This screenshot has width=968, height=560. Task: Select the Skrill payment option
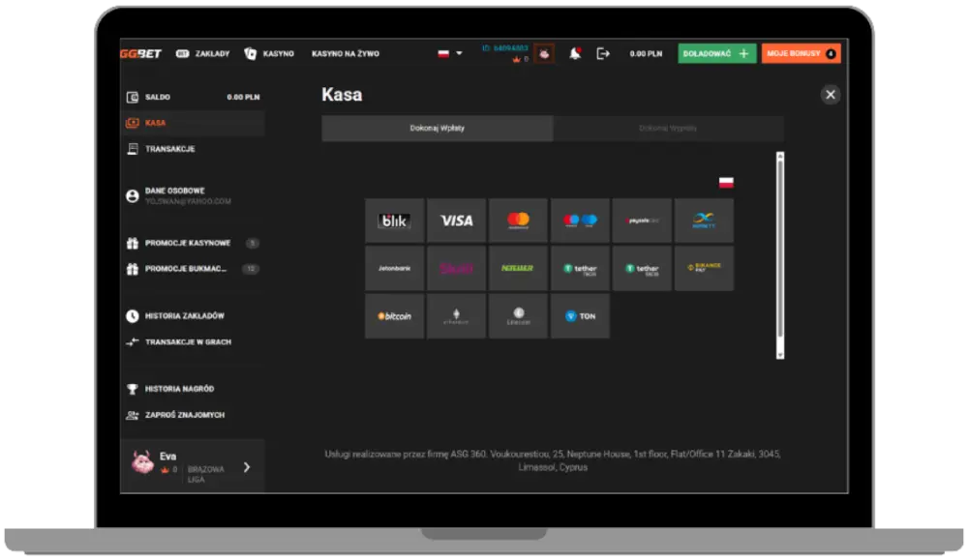click(x=456, y=268)
